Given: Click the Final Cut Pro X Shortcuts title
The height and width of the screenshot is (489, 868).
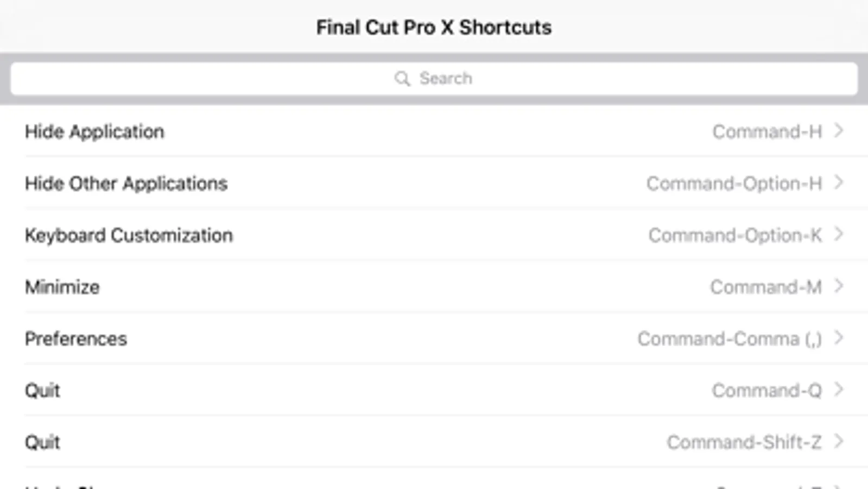Looking at the screenshot, I should [x=434, y=27].
